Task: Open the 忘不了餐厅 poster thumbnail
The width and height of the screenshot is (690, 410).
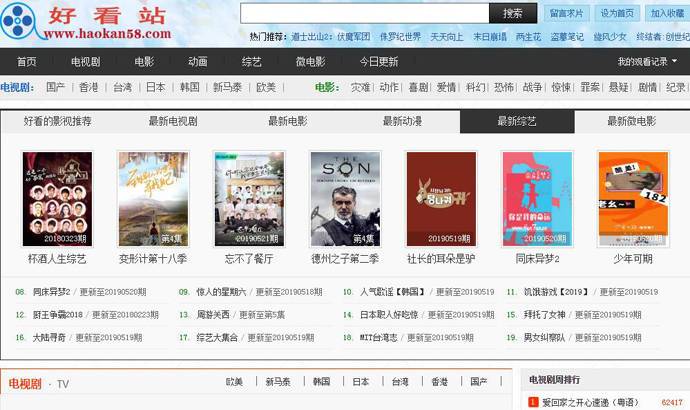Action: [x=249, y=199]
